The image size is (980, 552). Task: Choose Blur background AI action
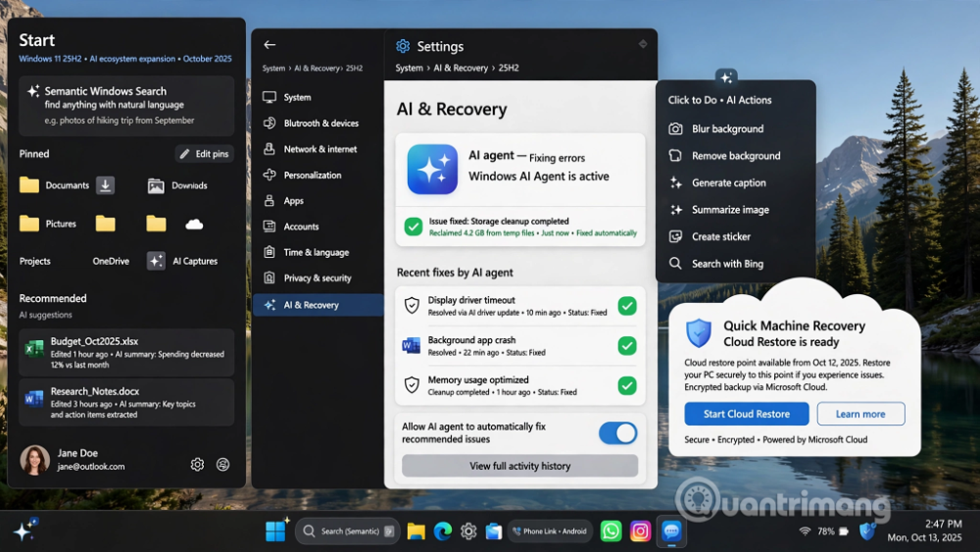[x=735, y=128]
